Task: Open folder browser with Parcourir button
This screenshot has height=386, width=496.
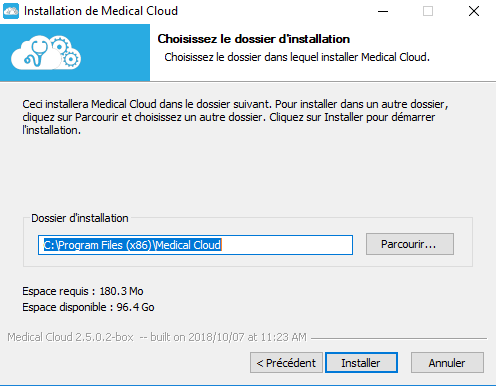Action: tap(410, 244)
